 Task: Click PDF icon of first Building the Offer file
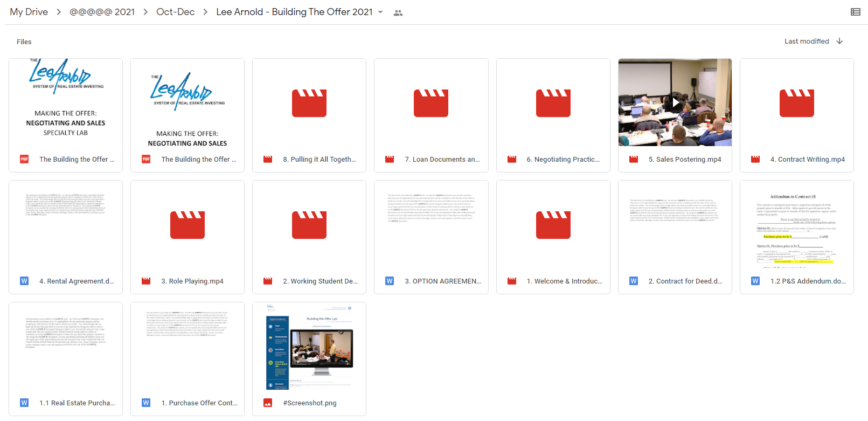(24, 159)
